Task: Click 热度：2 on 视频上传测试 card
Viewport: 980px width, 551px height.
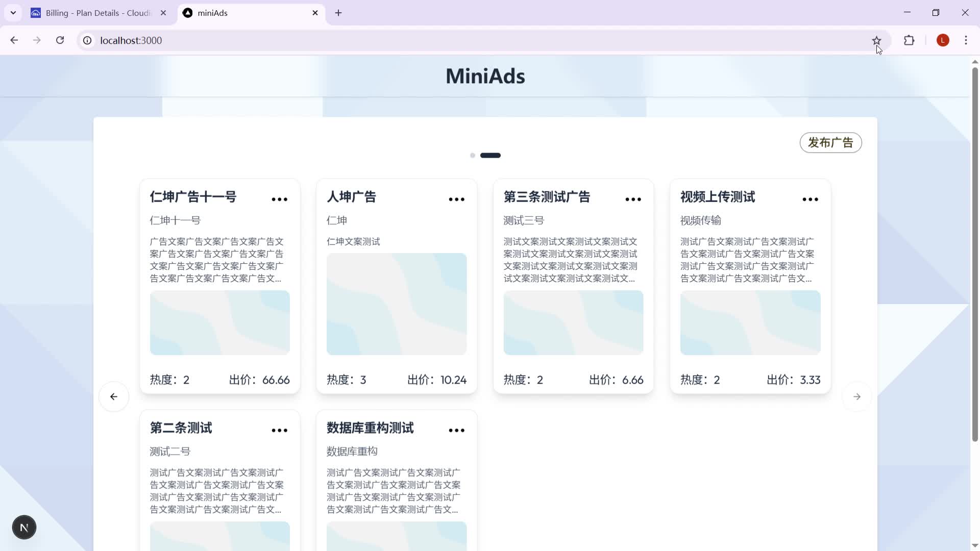Action: point(700,380)
